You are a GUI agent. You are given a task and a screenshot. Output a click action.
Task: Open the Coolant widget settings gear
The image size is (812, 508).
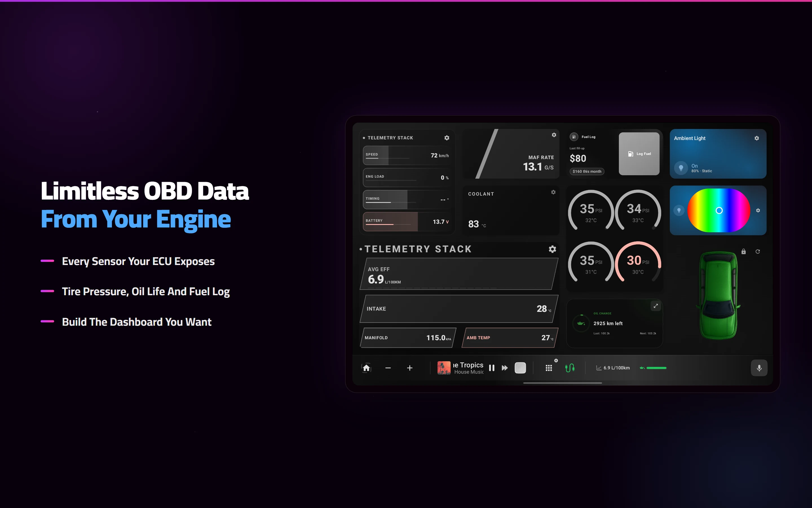553,192
